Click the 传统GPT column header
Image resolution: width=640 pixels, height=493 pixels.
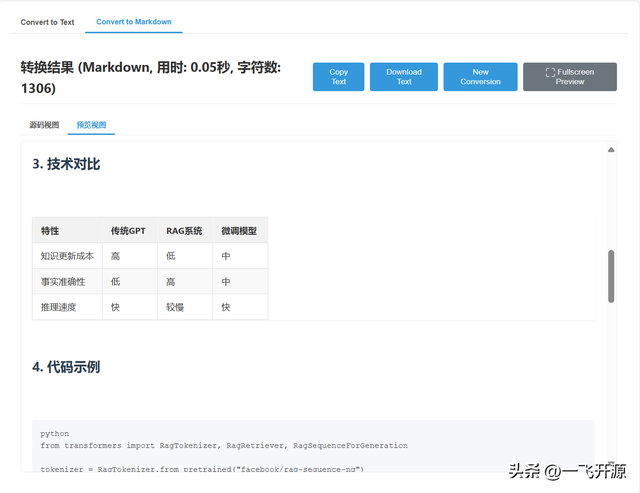point(128,231)
